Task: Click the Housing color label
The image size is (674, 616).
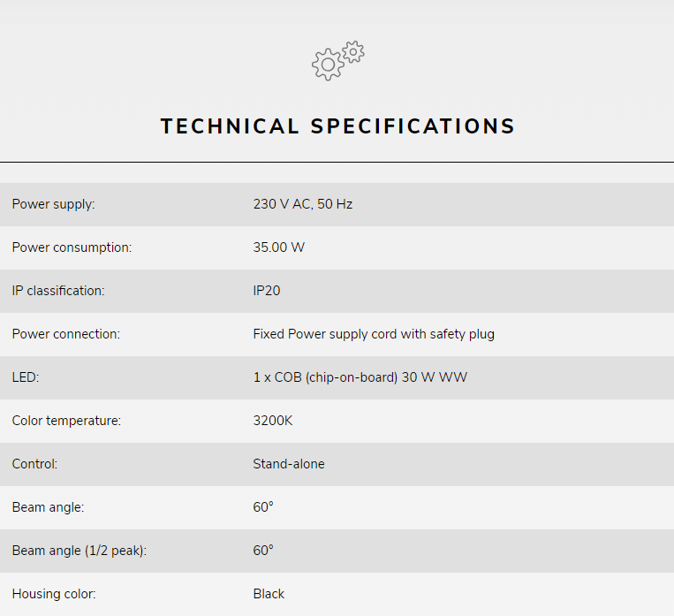Action: (x=54, y=594)
